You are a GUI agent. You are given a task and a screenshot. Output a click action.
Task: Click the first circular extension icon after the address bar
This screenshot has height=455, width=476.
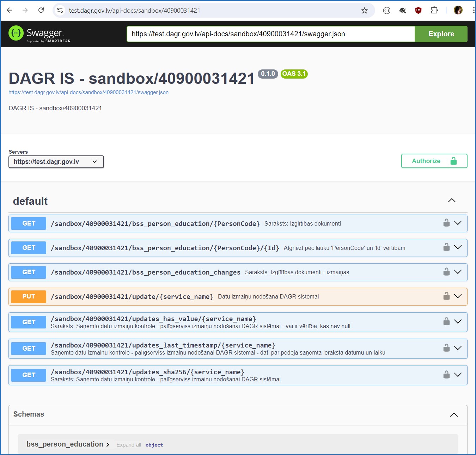tap(386, 11)
